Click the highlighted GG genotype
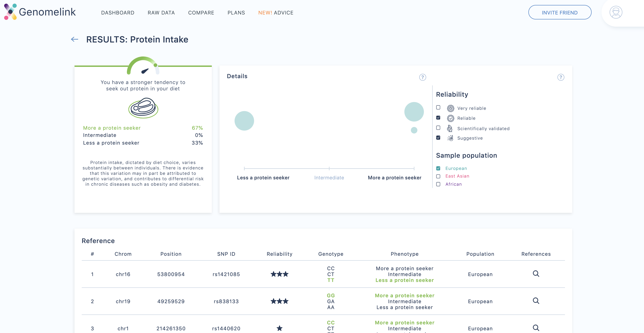The height and width of the screenshot is (333, 644). coord(331,295)
